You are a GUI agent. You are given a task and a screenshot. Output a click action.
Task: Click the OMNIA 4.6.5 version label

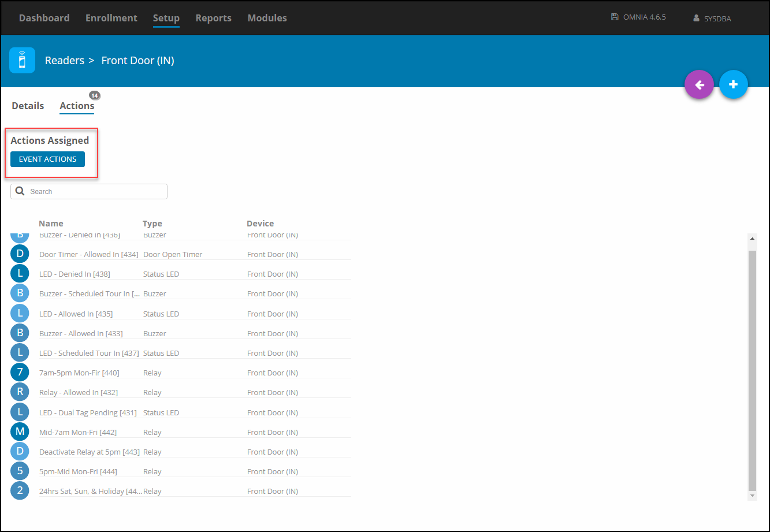click(645, 17)
